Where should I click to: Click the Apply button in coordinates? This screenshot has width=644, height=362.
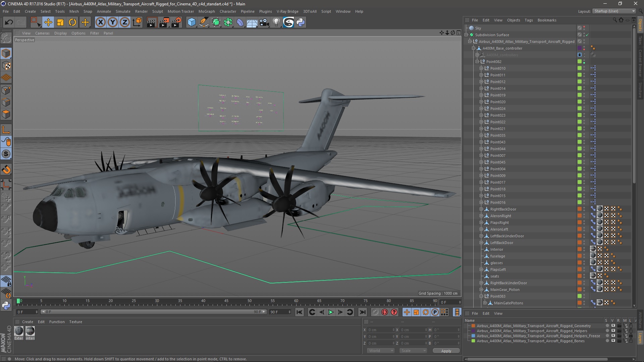pos(446,351)
